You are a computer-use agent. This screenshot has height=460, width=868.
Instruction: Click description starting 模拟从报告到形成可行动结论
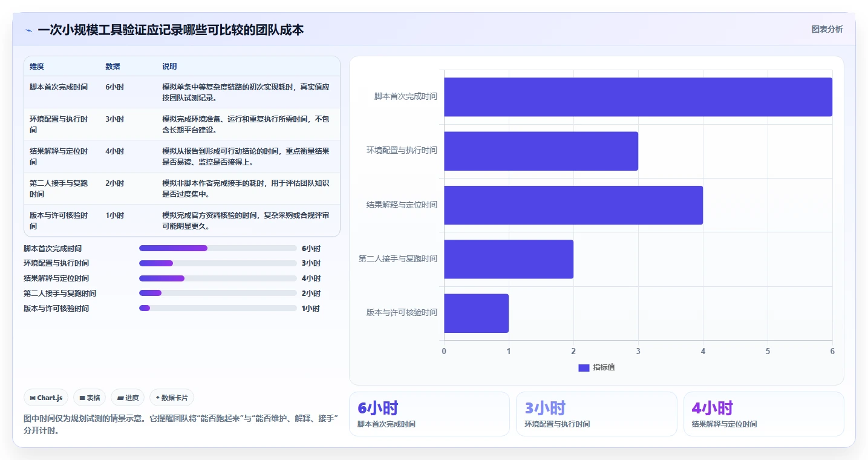coord(246,157)
